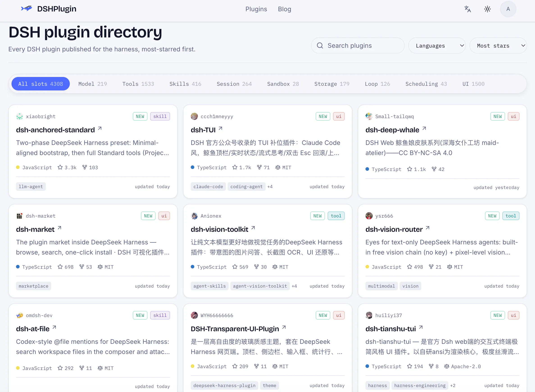
Task: Click xiaobright's avatar icon
Action: point(19,117)
